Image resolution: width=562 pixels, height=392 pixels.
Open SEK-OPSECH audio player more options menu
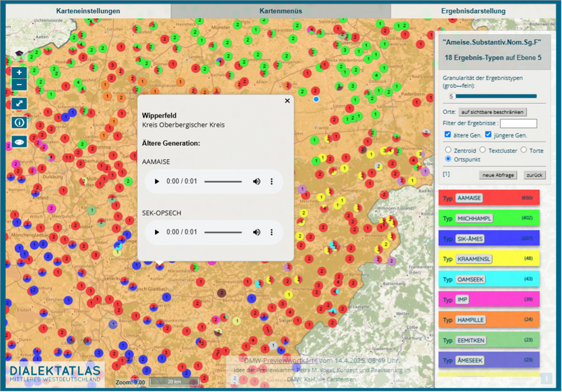pos(272,232)
